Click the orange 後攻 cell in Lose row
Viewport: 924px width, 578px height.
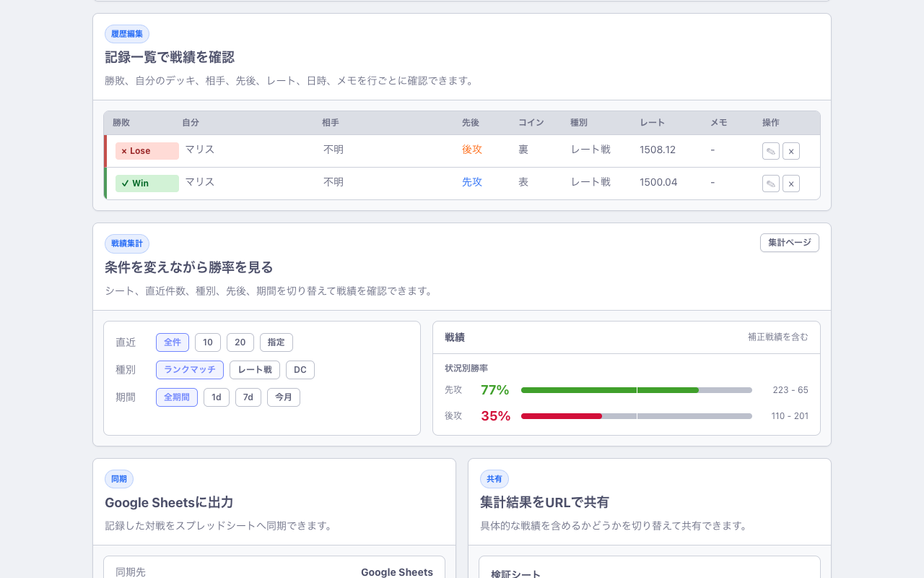(472, 150)
